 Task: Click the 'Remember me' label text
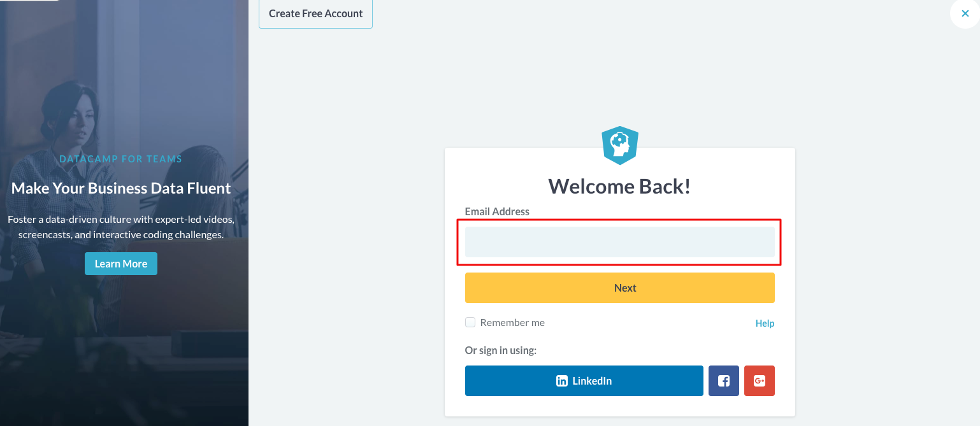pos(512,323)
